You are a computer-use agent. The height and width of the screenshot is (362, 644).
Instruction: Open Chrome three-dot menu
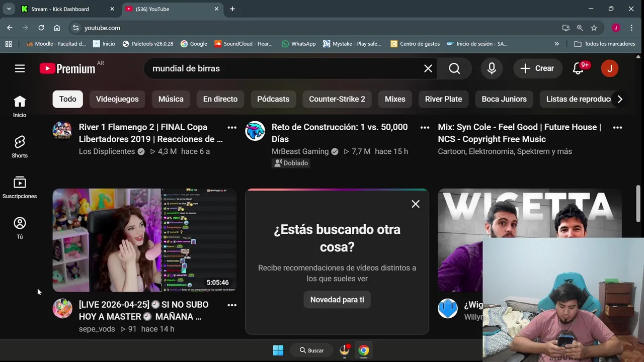point(632,28)
